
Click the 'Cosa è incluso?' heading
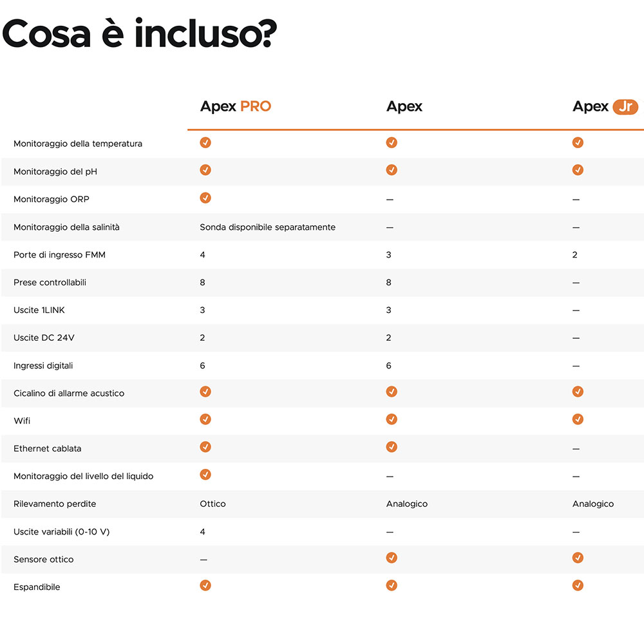pos(140,33)
